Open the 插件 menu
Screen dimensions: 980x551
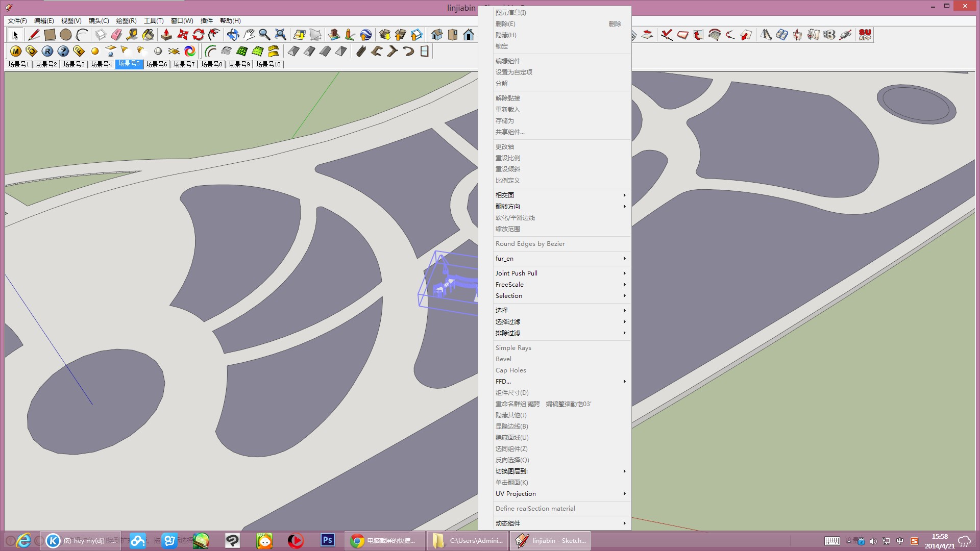point(206,21)
